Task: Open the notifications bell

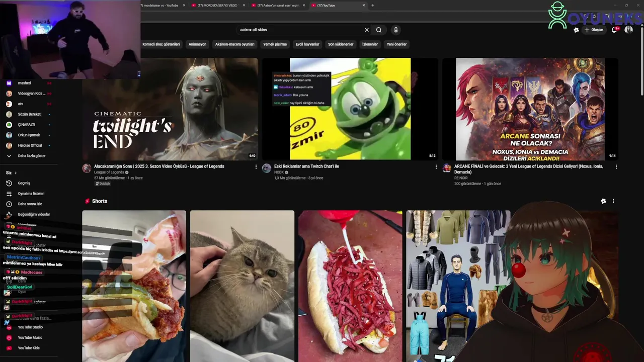Action: coord(614,30)
